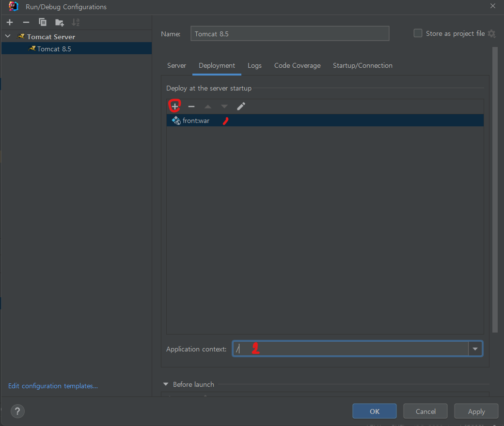
Task: Go to Code Coverage tab
Action: click(298, 65)
